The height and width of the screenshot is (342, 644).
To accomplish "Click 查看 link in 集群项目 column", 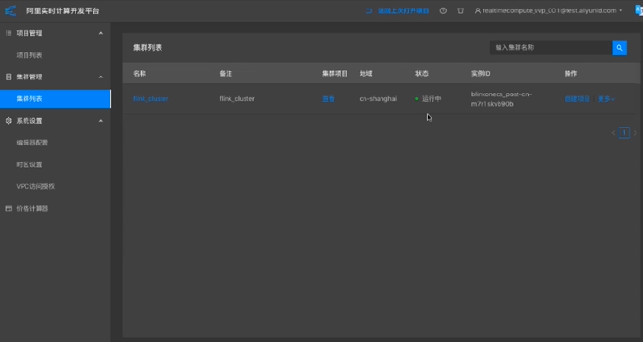I will coord(329,99).
